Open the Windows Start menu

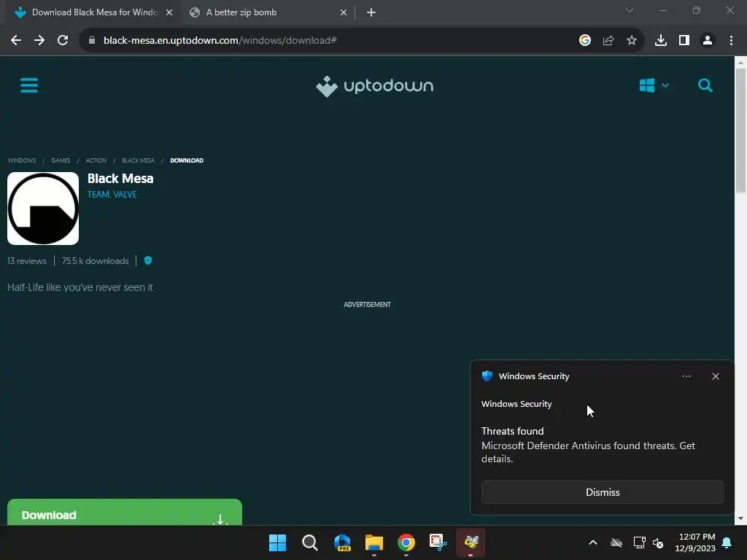point(277,542)
